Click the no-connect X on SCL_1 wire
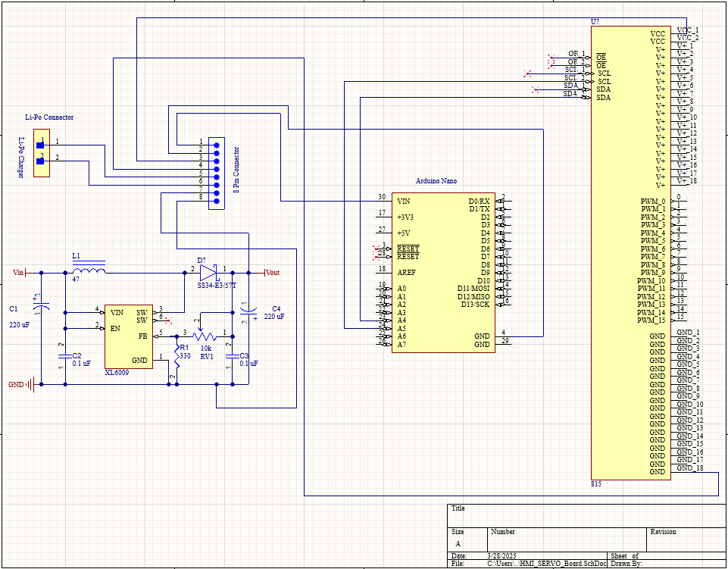The height and width of the screenshot is (569, 728). pos(527,73)
